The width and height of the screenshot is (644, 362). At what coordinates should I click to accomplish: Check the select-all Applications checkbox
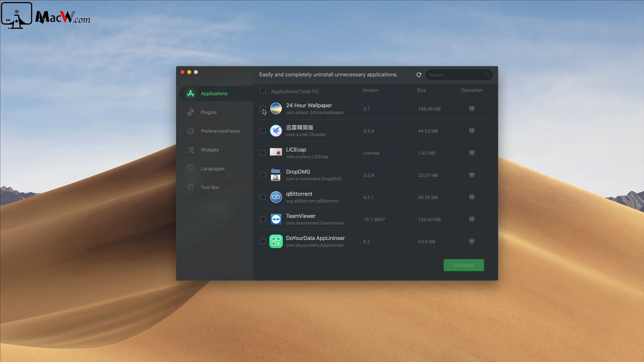point(263,90)
